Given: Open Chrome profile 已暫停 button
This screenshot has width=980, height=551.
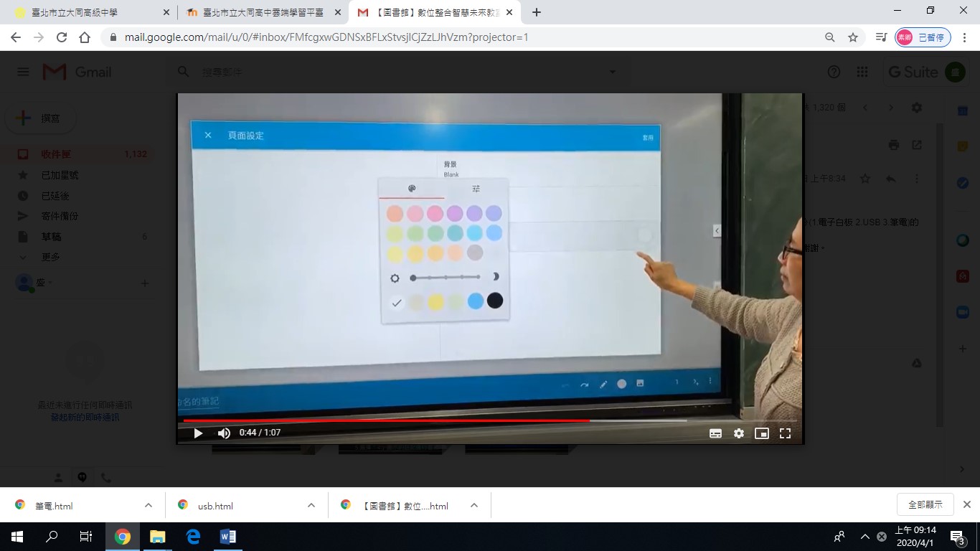Looking at the screenshot, I should click(923, 37).
